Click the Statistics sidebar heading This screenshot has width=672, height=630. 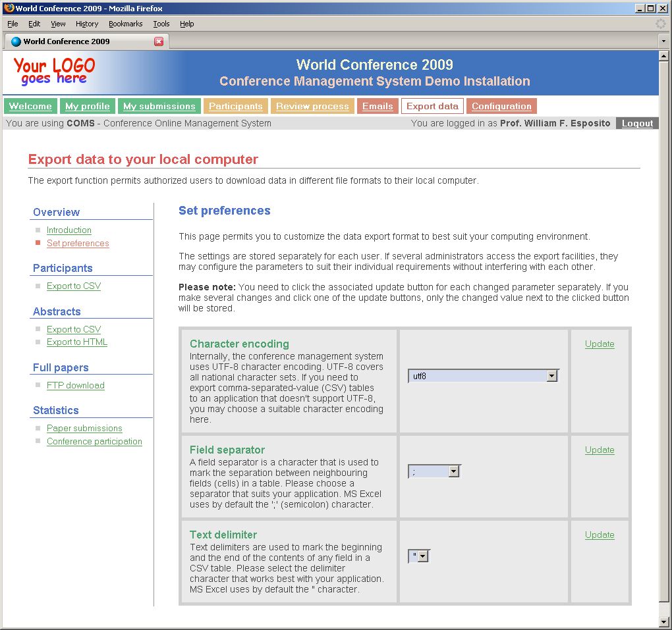pyautogui.click(x=56, y=411)
